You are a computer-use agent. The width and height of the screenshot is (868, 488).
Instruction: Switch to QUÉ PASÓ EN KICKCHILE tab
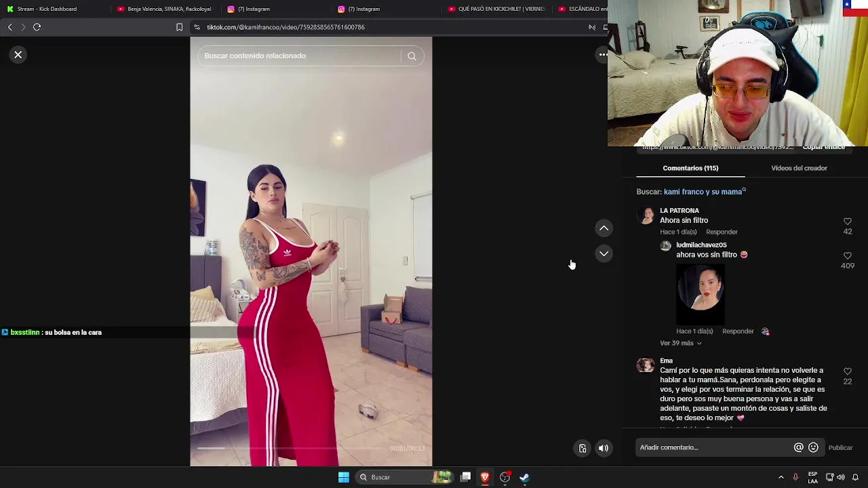coord(497,9)
